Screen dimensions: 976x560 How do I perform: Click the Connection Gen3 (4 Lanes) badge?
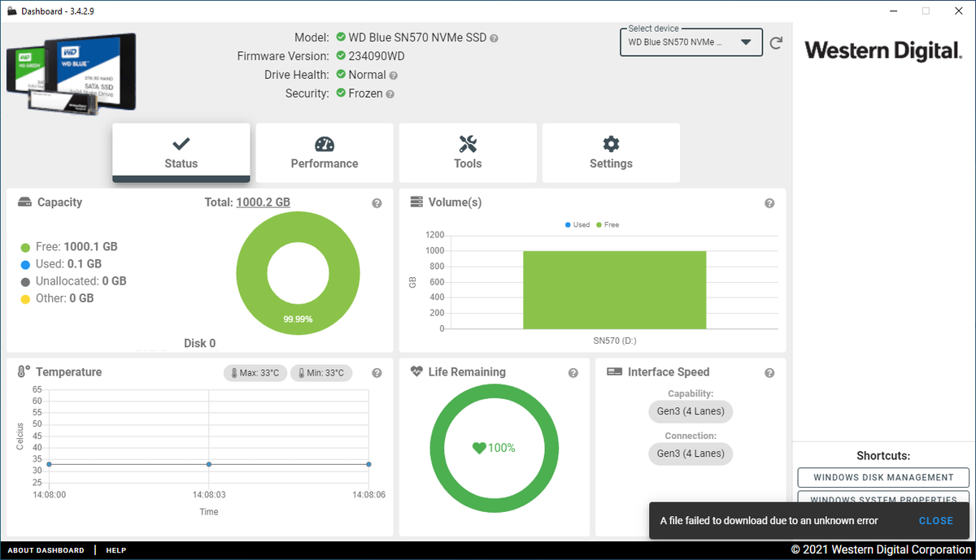(x=691, y=454)
